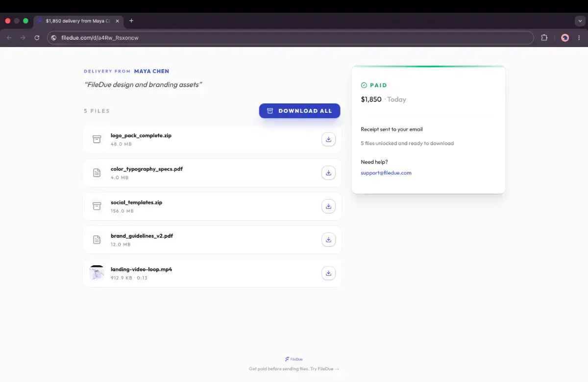The image size is (588, 382).
Task: Open the landing-video-loop.mp4 video thumbnail
Action: coord(97,273)
